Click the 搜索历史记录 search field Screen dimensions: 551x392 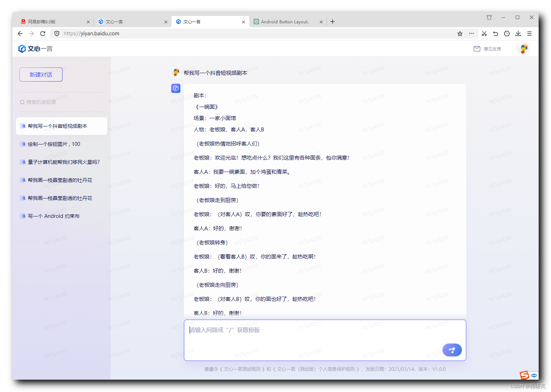coord(61,102)
